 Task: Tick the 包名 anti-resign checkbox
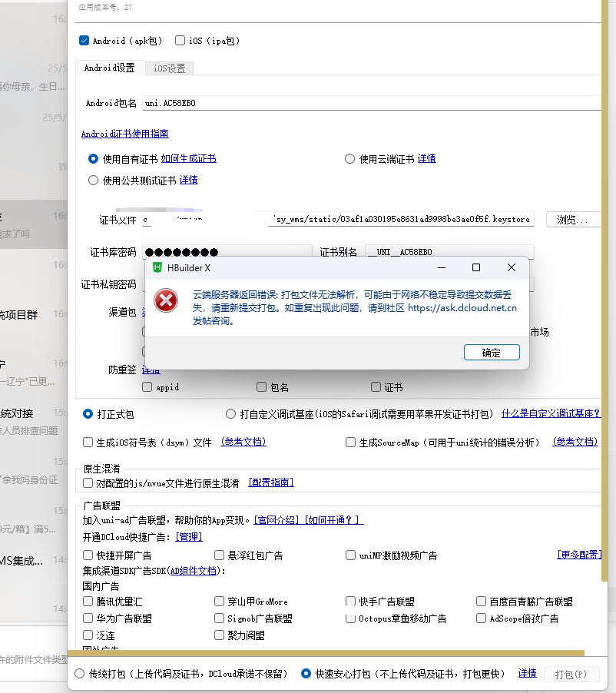tap(262, 387)
